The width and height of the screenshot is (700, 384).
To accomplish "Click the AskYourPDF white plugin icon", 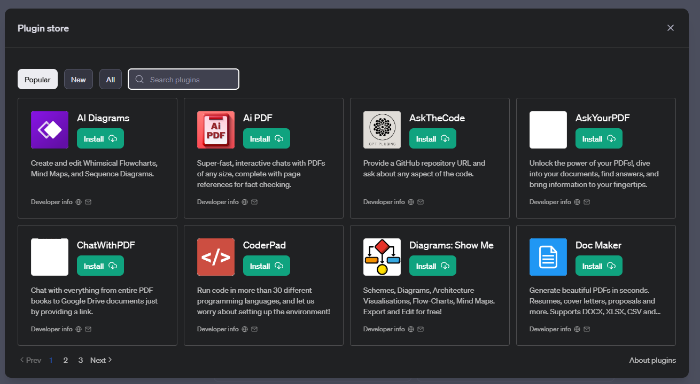I will (548, 130).
